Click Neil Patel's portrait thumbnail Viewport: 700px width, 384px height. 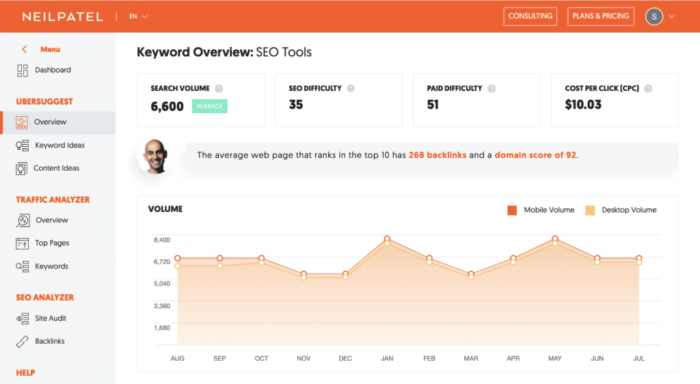[x=154, y=156]
